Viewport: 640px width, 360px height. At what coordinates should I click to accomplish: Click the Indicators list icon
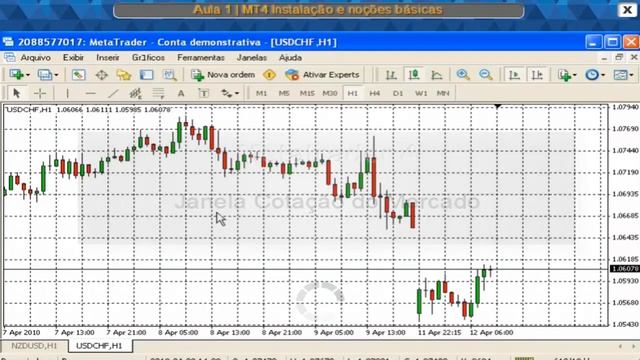pyautogui.click(x=564, y=75)
